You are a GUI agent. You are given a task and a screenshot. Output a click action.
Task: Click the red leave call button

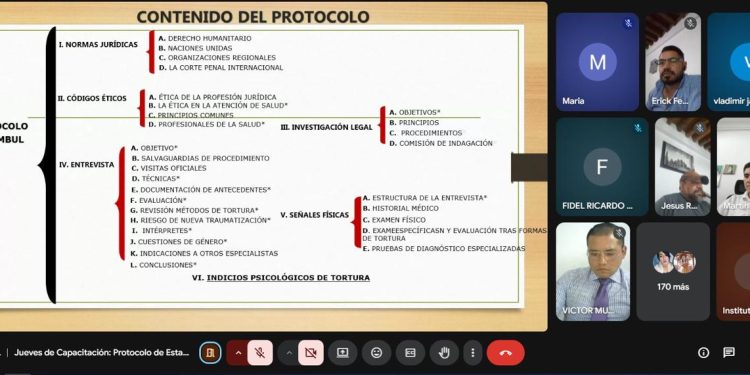click(x=506, y=353)
